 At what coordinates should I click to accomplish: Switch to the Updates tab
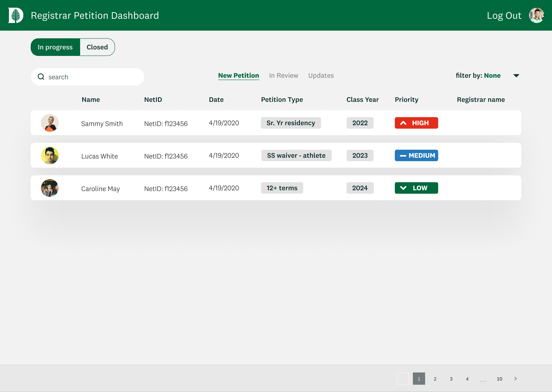[x=321, y=76]
